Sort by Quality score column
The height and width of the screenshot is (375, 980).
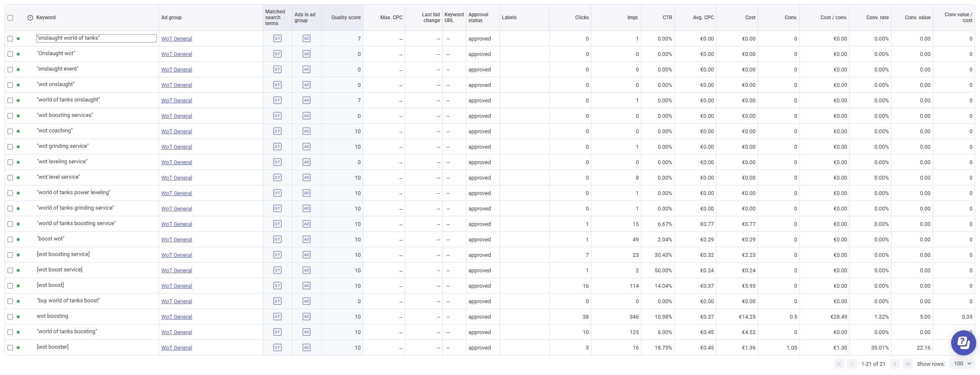click(346, 18)
